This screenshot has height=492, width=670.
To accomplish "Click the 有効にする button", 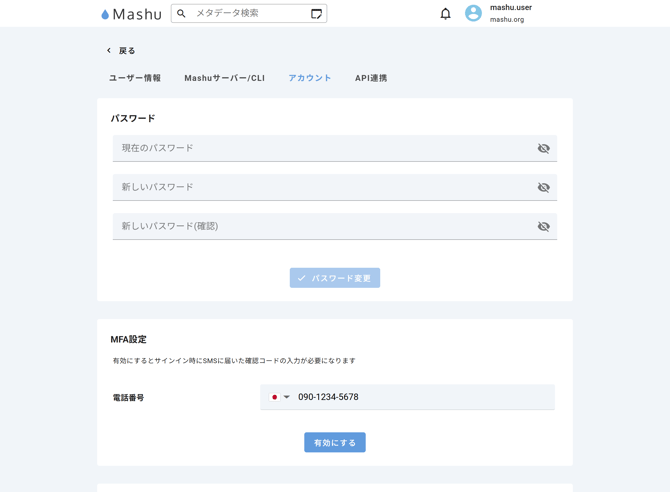I will 334,442.
